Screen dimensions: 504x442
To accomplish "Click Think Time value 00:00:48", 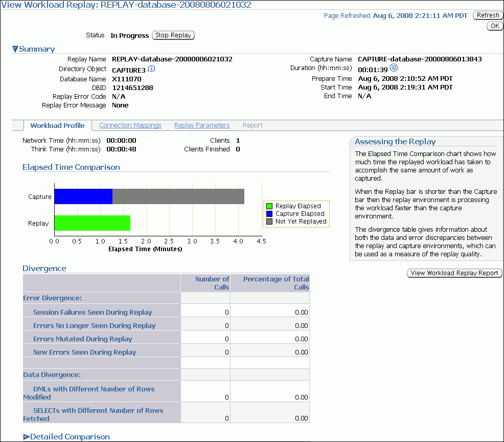I will point(121,149).
